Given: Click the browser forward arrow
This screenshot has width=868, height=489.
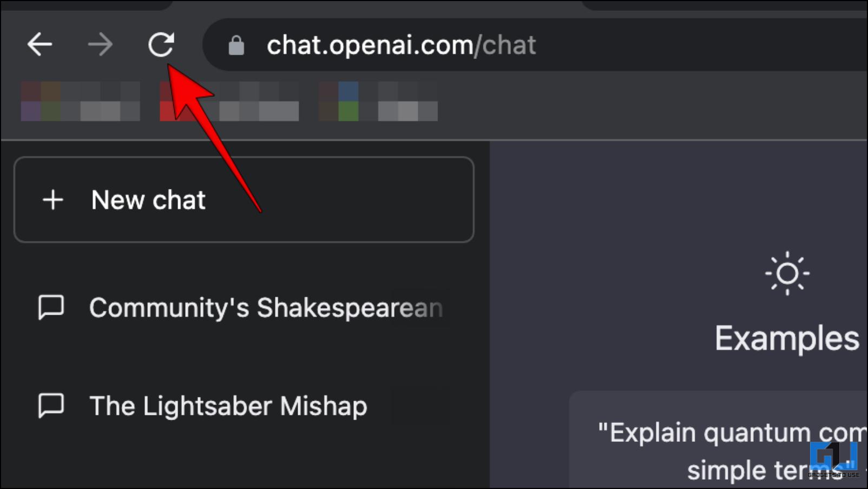Looking at the screenshot, I should (100, 44).
